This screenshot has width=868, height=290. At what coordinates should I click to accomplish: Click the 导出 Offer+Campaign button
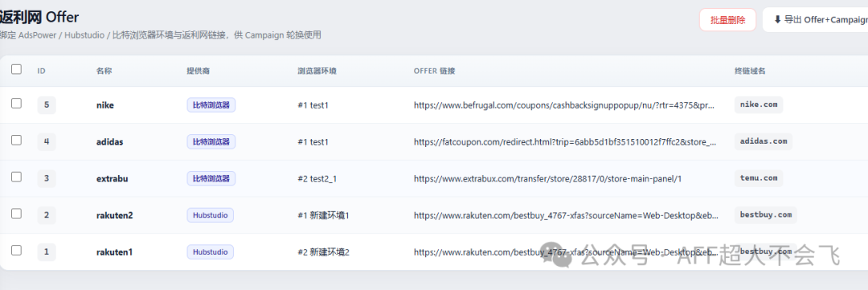click(x=815, y=20)
